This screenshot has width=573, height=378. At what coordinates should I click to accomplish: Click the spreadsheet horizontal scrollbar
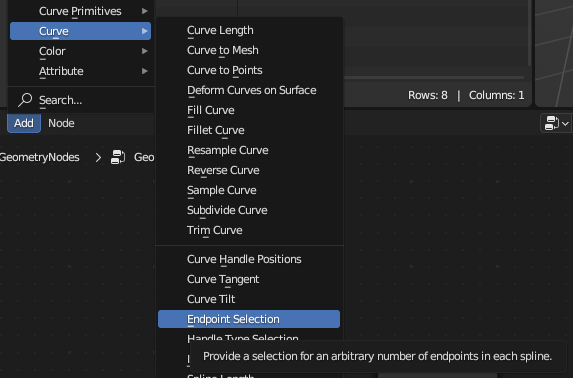point(434,78)
